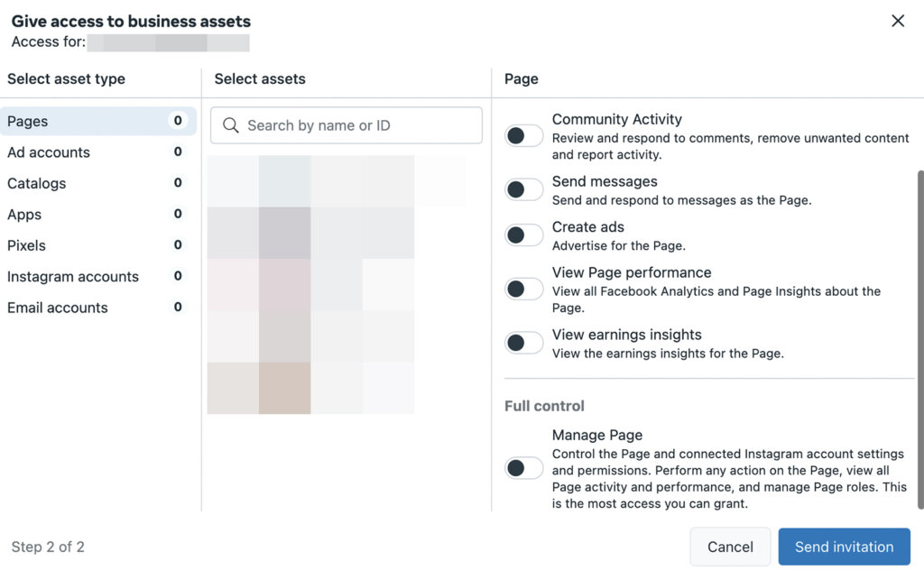Enable the Send messages permission toggle
Screen dimensions: 924x570
[523, 189]
